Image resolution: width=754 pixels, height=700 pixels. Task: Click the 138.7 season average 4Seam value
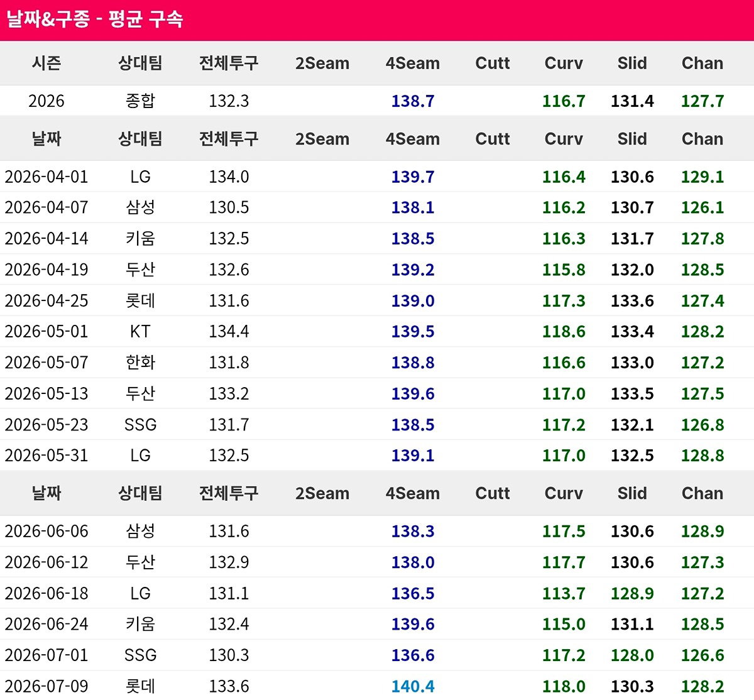(413, 101)
